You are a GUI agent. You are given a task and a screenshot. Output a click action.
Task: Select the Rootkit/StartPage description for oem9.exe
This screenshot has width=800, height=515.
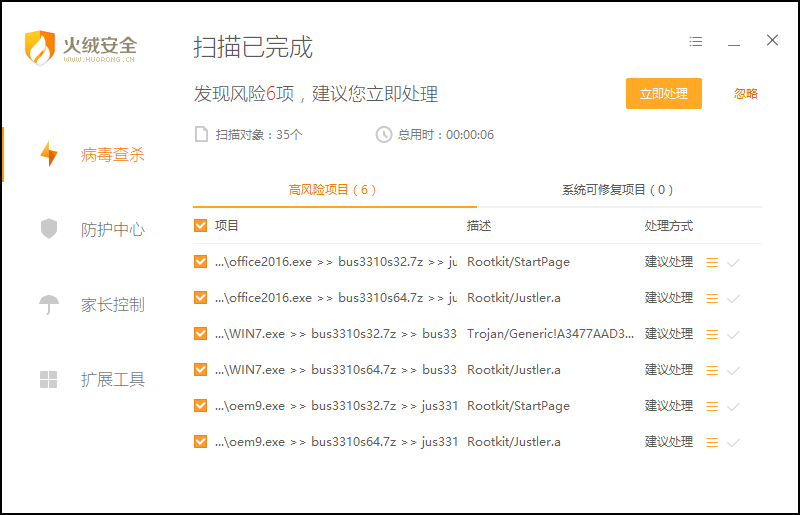[518, 406]
